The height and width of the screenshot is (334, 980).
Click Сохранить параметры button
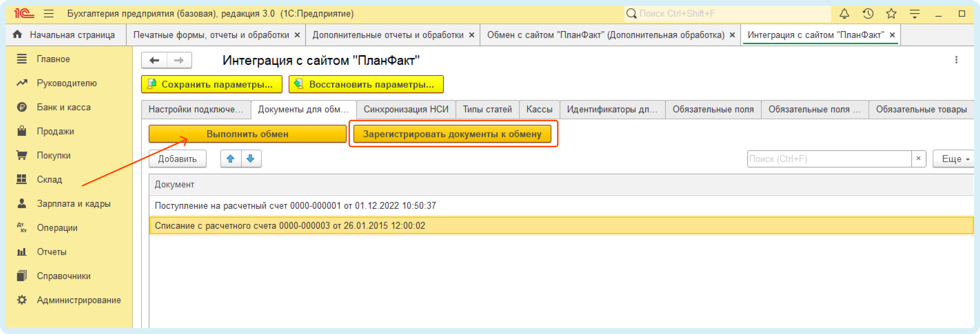click(211, 84)
